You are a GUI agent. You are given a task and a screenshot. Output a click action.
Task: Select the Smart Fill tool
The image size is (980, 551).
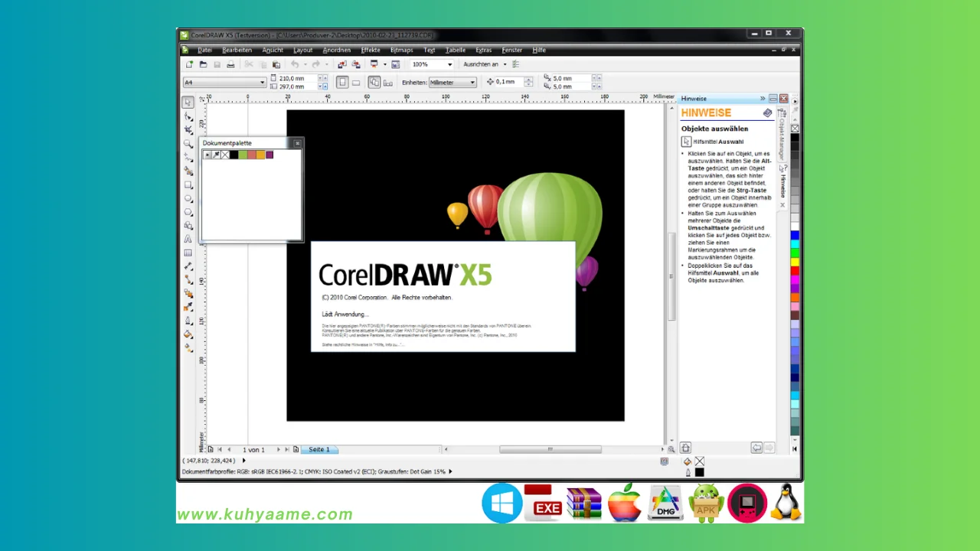[x=188, y=171]
